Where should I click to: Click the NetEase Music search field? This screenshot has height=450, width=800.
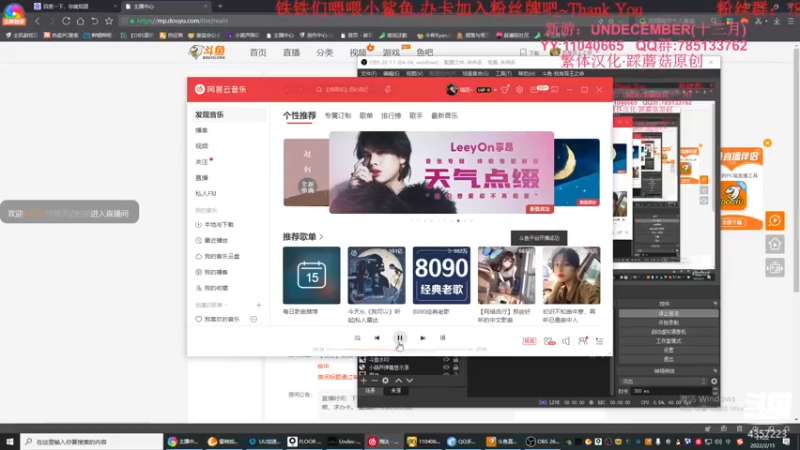click(x=344, y=89)
